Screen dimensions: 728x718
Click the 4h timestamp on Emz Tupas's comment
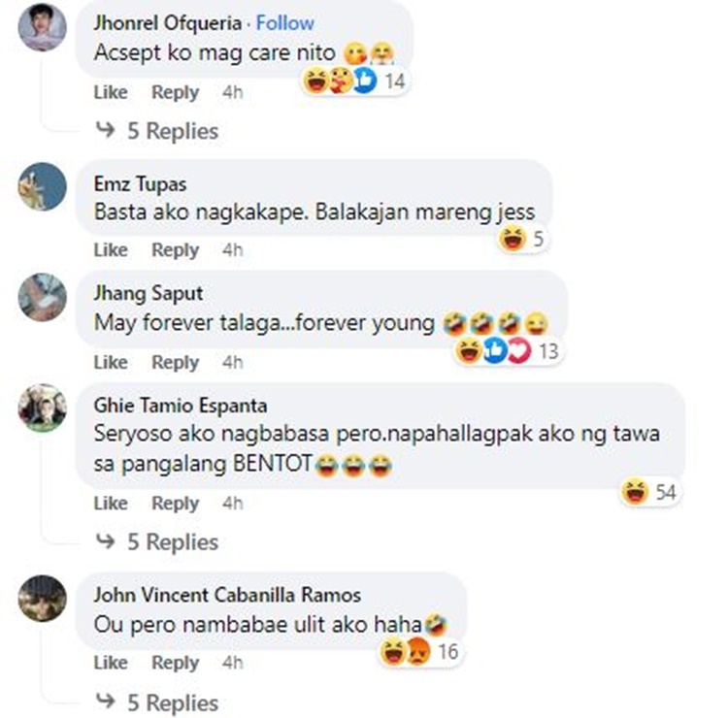click(233, 250)
